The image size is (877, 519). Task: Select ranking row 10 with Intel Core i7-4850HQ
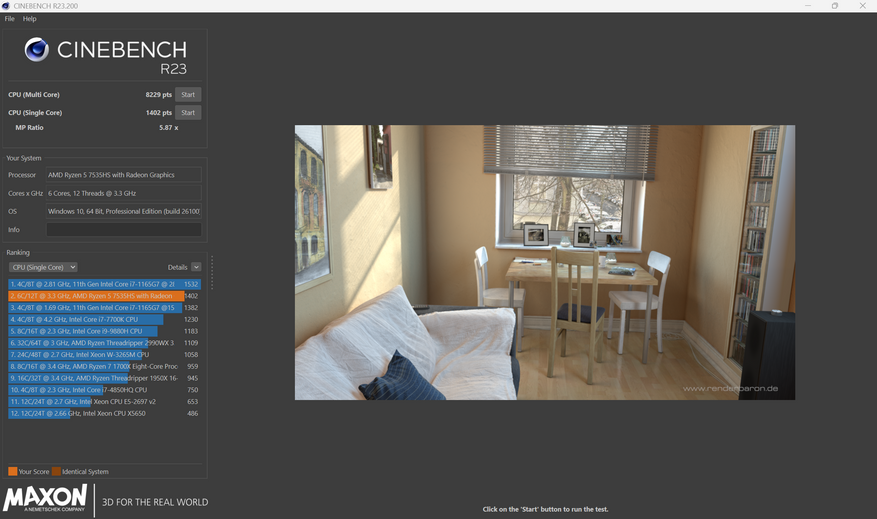(105, 390)
